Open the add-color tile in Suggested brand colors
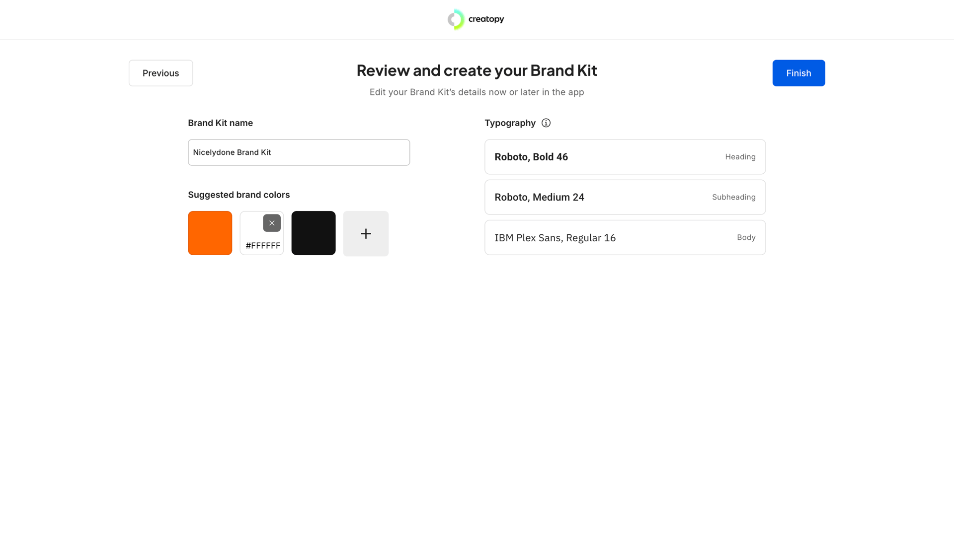Image resolution: width=954 pixels, height=560 pixels. (x=366, y=233)
